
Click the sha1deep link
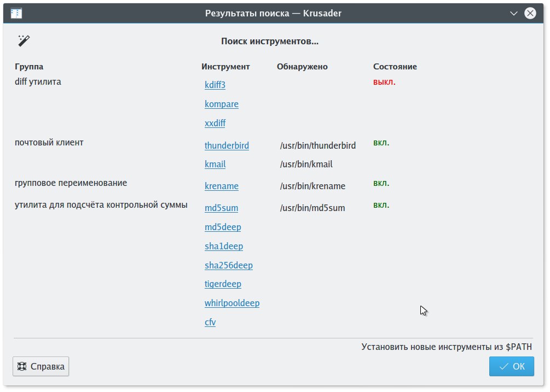click(x=224, y=246)
